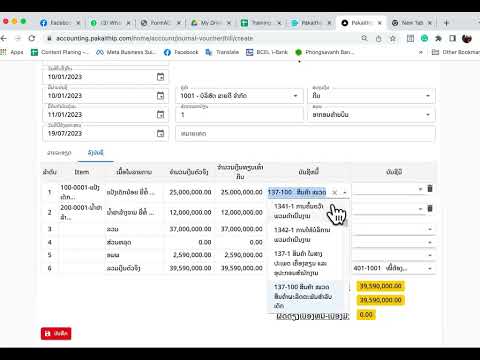Open the Meta Business Suite bookmark
Screen dimensions: 480x360
click(125, 52)
